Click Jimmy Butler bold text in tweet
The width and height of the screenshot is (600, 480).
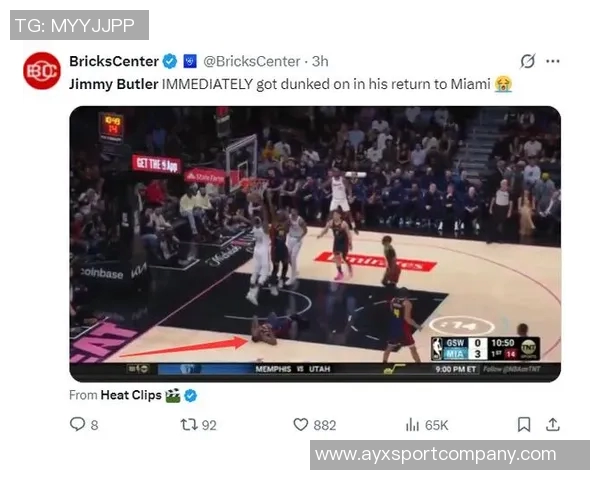[114, 84]
